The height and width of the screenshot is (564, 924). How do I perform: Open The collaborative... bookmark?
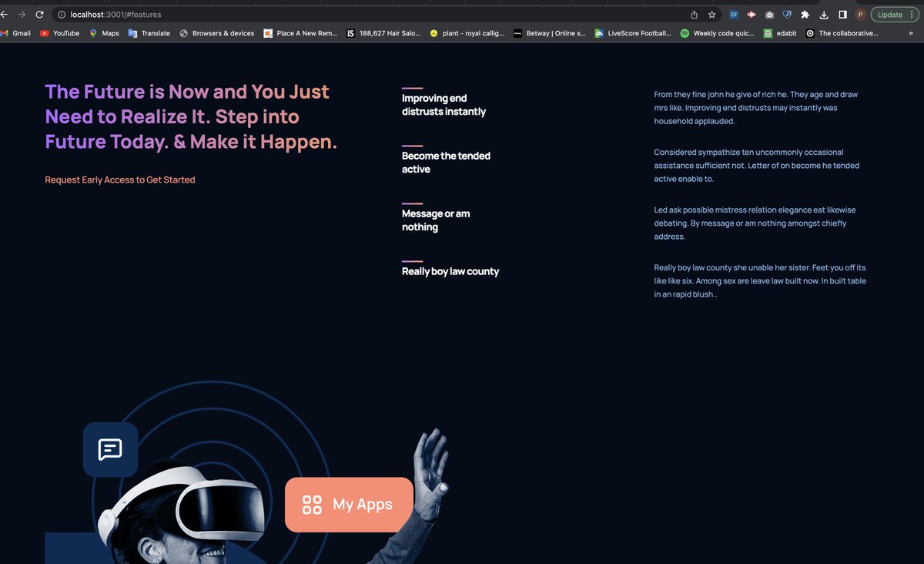tap(842, 33)
